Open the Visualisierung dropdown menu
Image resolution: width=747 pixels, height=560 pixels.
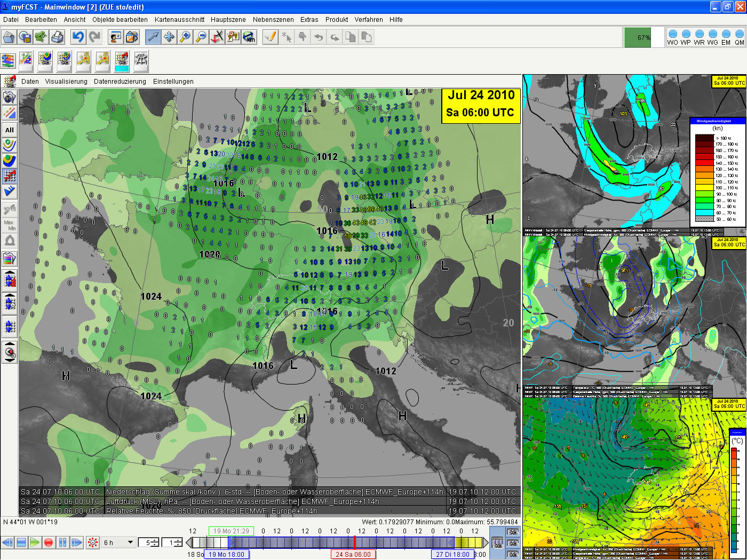(66, 82)
